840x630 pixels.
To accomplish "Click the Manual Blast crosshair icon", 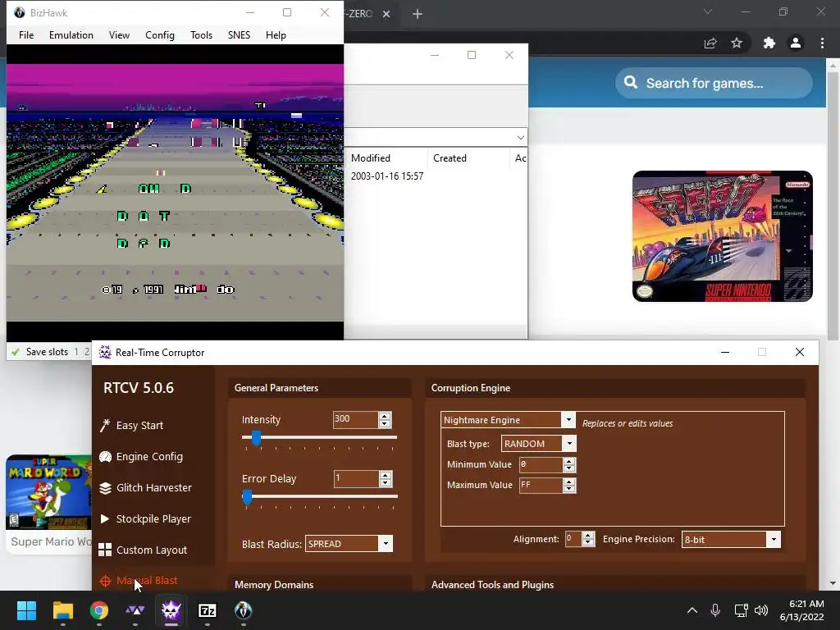I will pyautogui.click(x=105, y=581).
